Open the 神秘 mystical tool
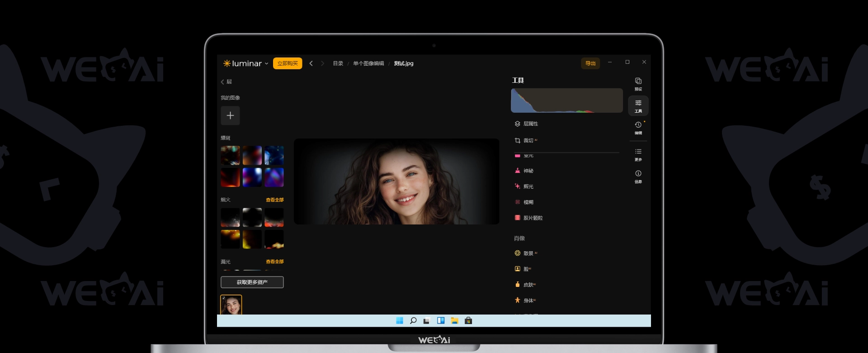Viewport: 868px width, 353px height. [x=524, y=171]
